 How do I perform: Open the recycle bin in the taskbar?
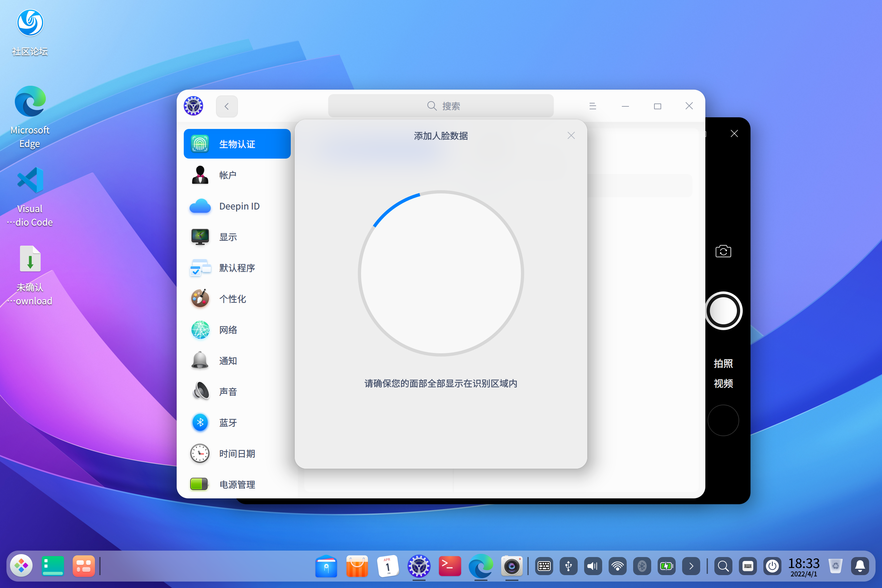(x=836, y=566)
